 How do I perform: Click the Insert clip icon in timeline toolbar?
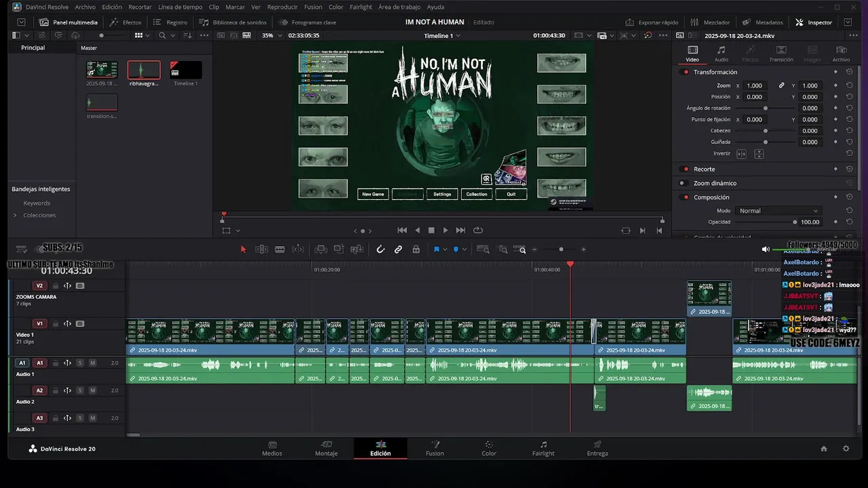(321, 249)
